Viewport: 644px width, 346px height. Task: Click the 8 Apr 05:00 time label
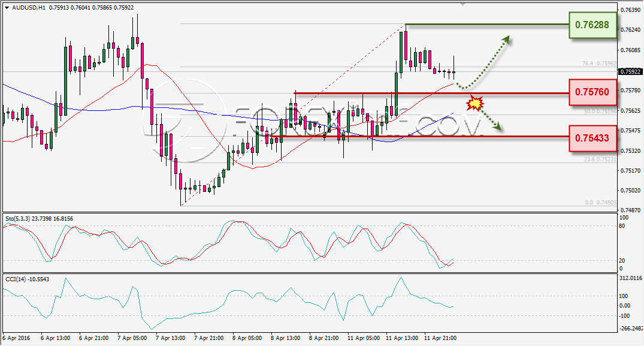tap(247, 338)
